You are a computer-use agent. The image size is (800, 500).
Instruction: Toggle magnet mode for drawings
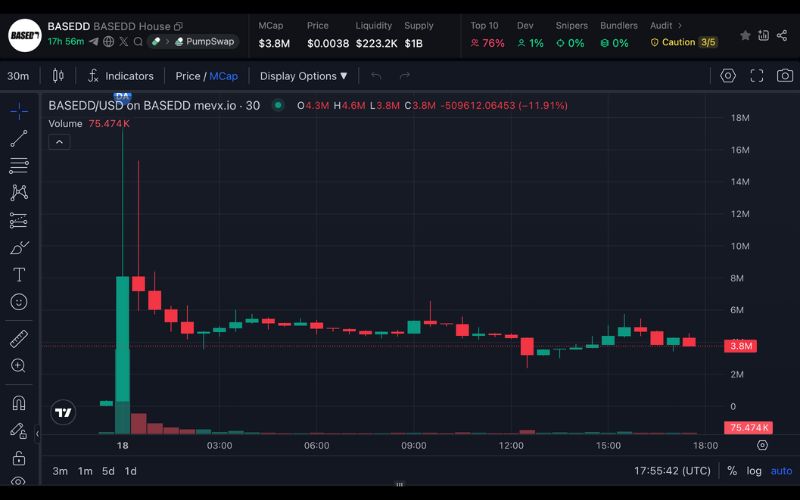click(x=19, y=403)
